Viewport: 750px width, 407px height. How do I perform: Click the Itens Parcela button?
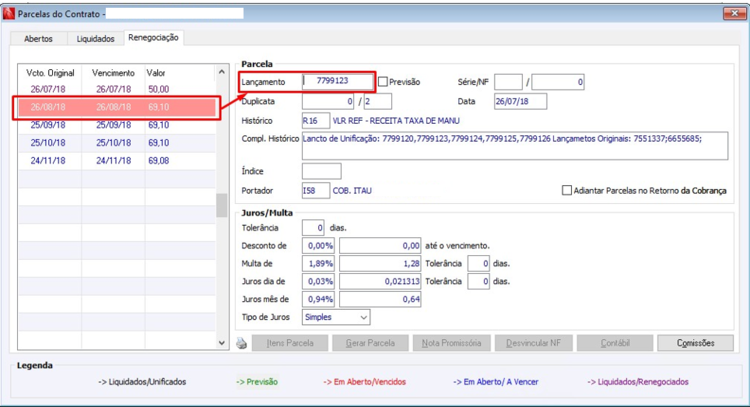[x=290, y=343]
